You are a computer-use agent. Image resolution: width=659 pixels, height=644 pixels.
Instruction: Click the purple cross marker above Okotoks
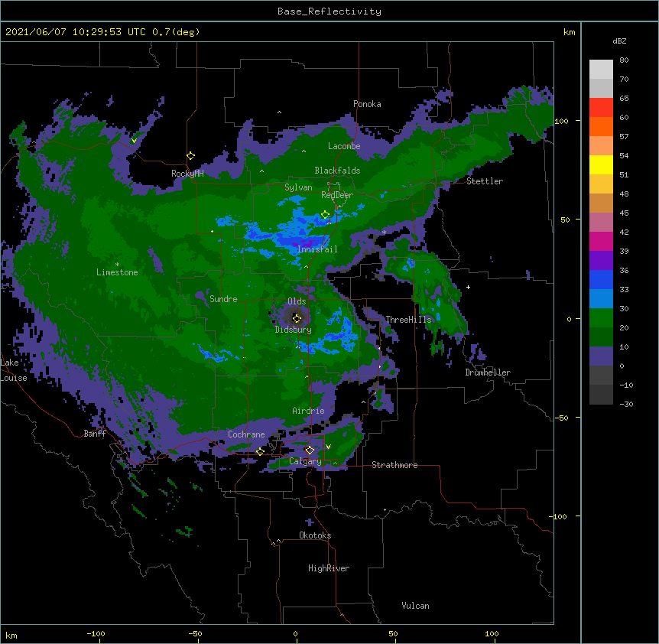coord(310,522)
